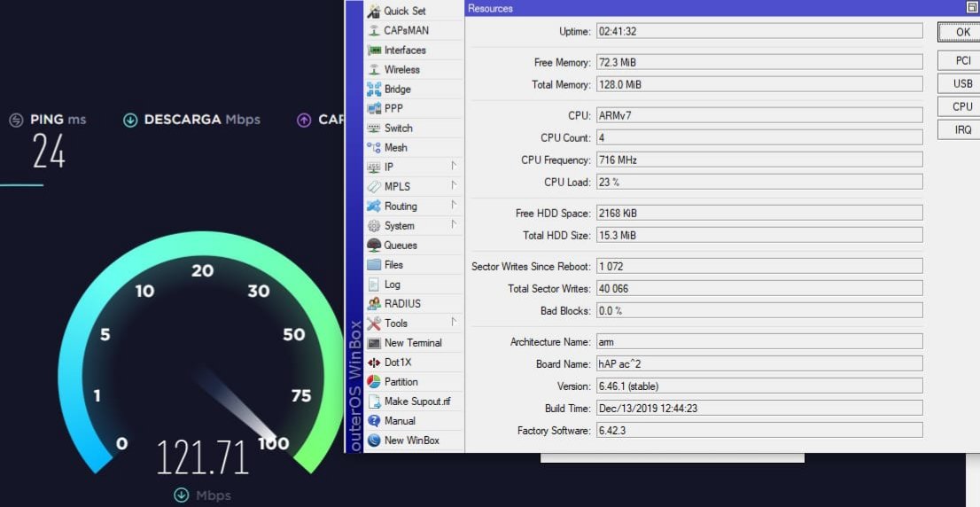Click the Version field 6.46.1 (stable)
980x507 pixels.
[x=759, y=386]
